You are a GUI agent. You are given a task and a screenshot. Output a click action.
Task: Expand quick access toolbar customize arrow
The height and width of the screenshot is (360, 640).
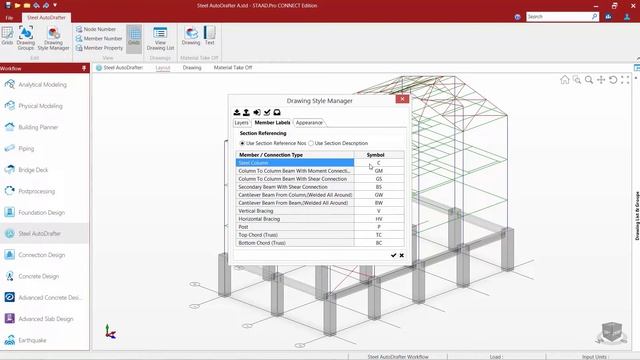pyautogui.click(x=55, y=5)
